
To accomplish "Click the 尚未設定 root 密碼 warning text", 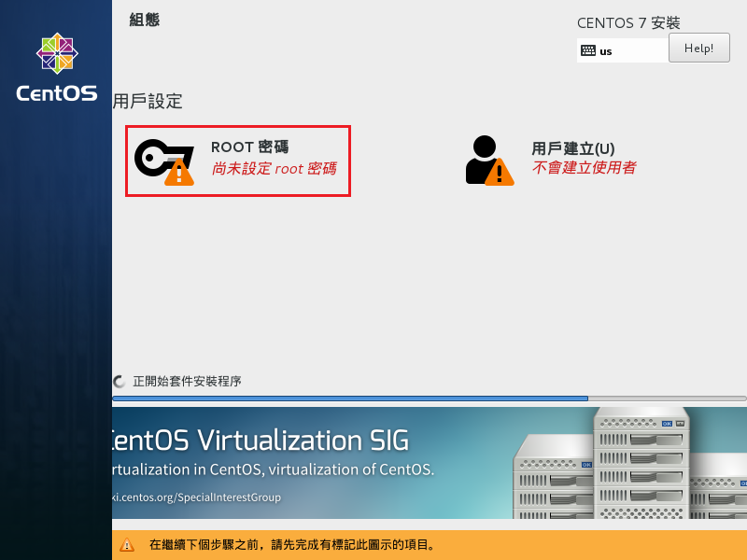I will coord(274,169).
